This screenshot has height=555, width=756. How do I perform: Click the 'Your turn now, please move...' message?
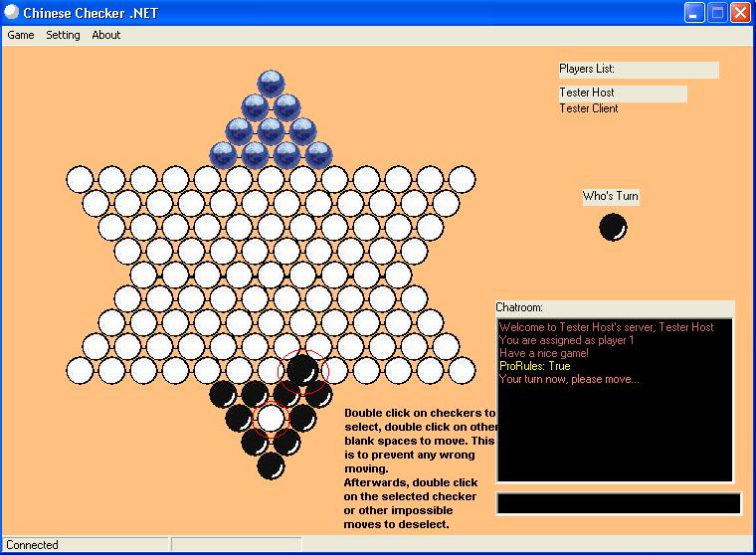click(569, 379)
